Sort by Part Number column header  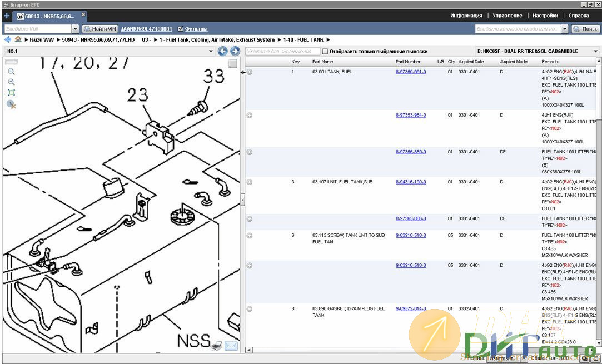(x=408, y=62)
